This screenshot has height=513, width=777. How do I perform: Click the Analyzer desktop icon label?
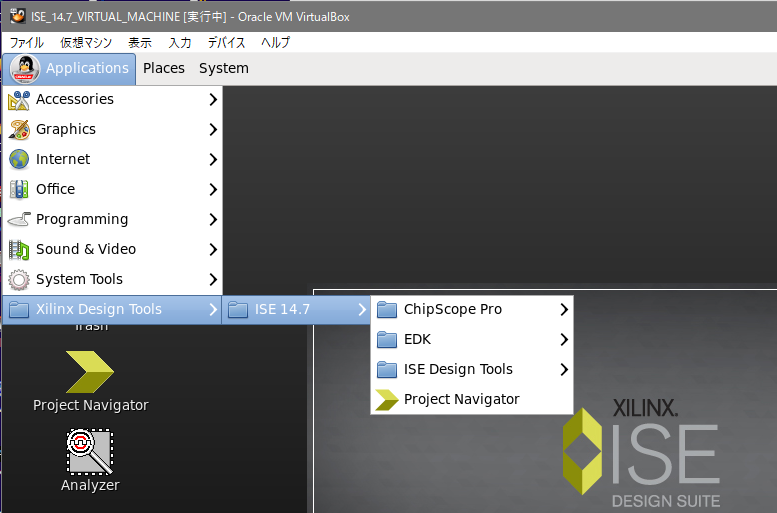[x=90, y=485]
